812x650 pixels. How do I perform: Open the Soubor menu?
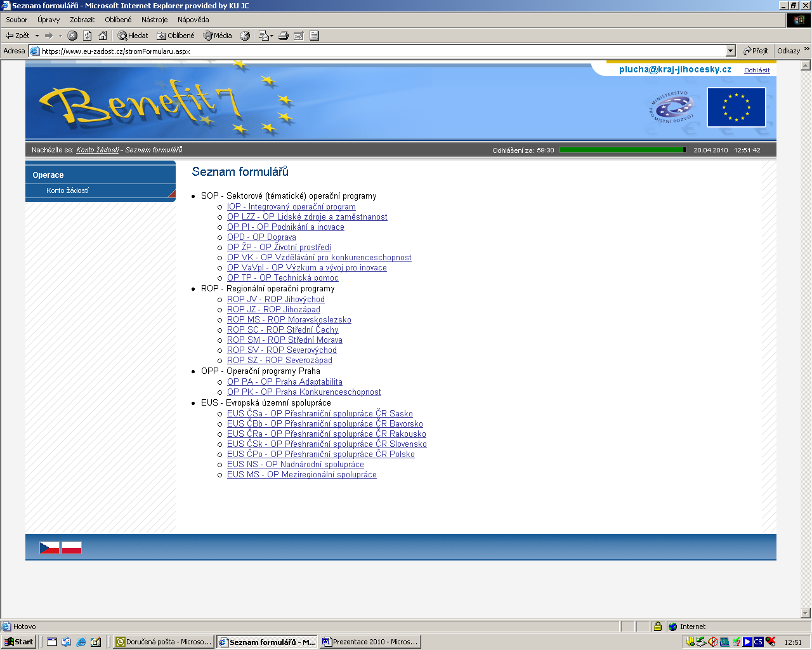coord(16,20)
